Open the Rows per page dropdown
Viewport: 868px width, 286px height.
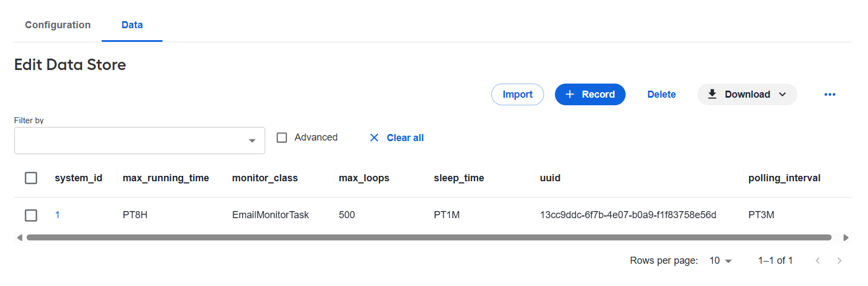pos(721,260)
